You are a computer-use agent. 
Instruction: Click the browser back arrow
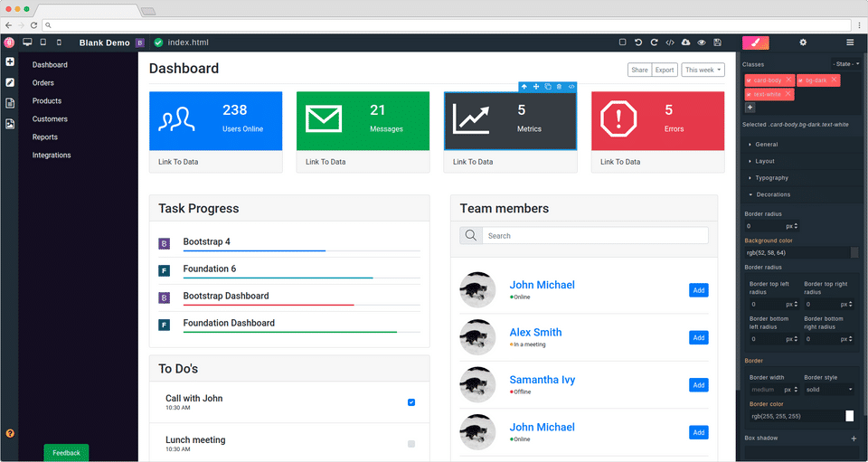pyautogui.click(x=8, y=25)
